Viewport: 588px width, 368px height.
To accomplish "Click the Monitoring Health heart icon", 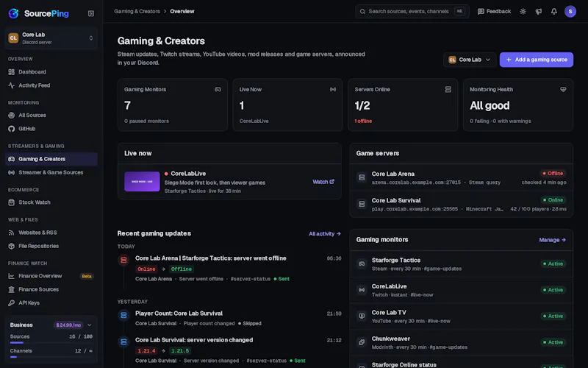I will (x=563, y=89).
